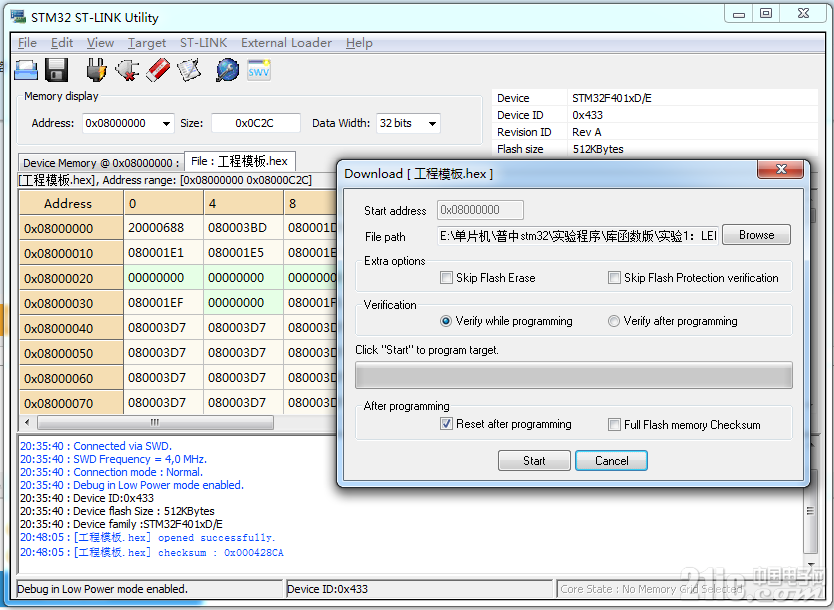834x610 pixels.
Task: Click the ST-LINK Utility title bar app icon
Action: pyautogui.click(x=18, y=16)
